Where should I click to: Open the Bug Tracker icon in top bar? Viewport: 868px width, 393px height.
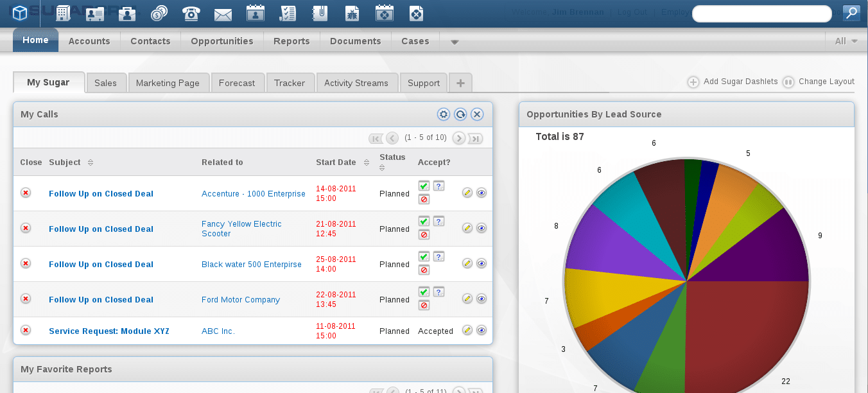[x=352, y=13]
